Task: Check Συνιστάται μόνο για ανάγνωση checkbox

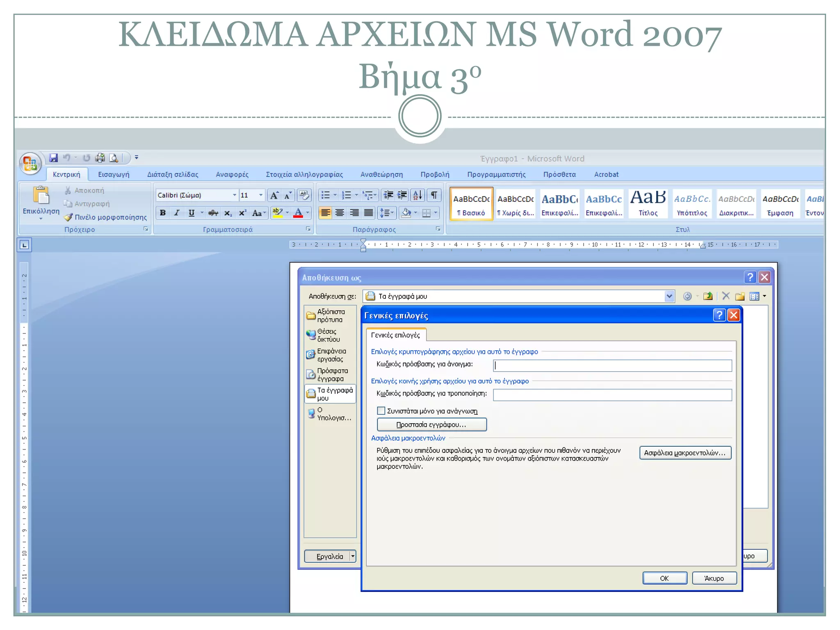Action: (381, 411)
